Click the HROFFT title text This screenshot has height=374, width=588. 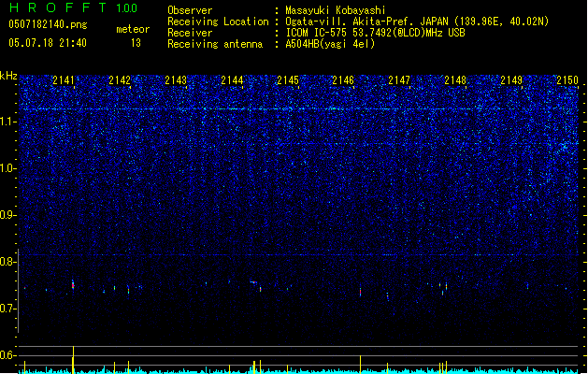click(57, 7)
